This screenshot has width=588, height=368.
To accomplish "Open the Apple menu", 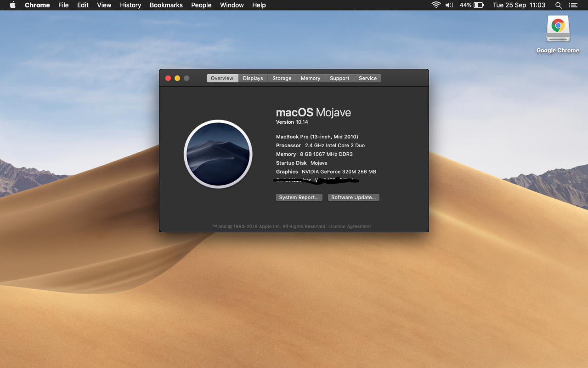I will point(12,5).
